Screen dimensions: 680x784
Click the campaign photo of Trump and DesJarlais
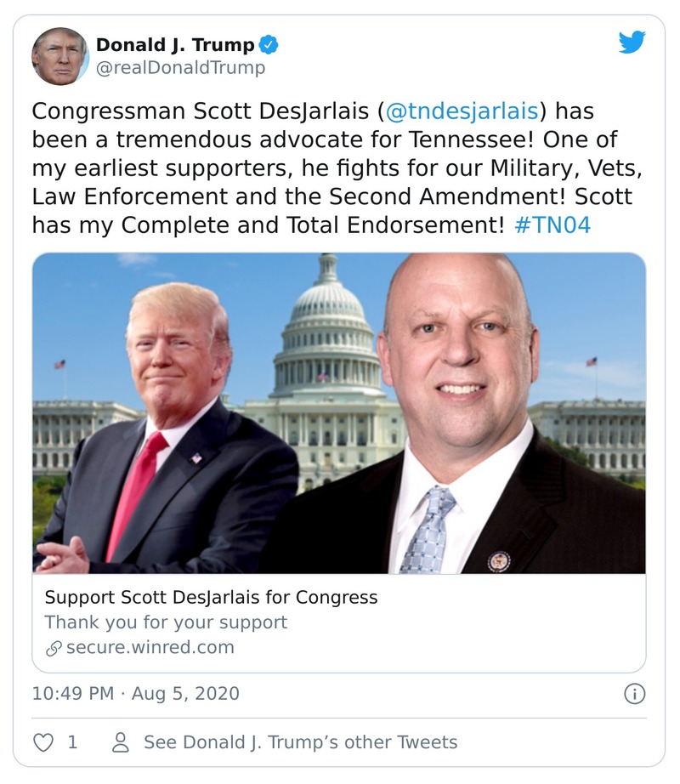click(340, 417)
